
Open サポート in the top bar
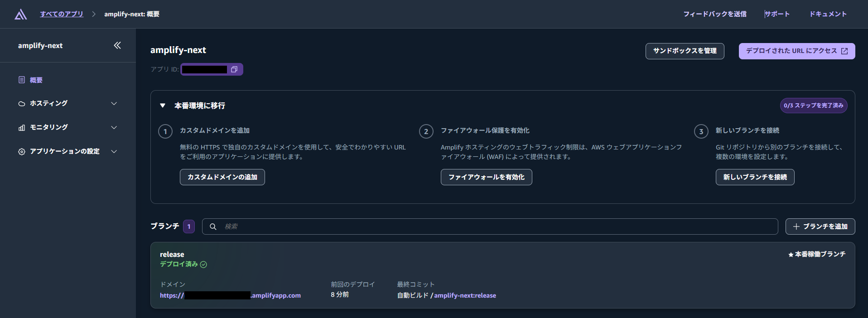(x=777, y=14)
